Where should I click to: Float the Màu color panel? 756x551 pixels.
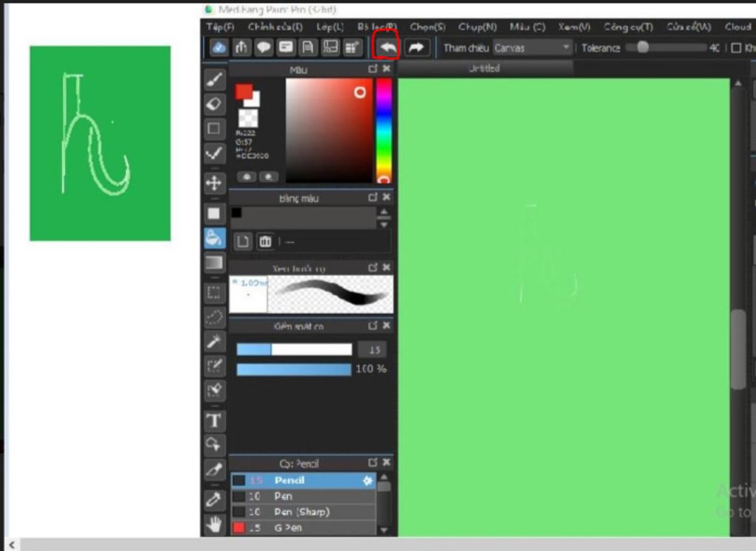[x=373, y=69]
